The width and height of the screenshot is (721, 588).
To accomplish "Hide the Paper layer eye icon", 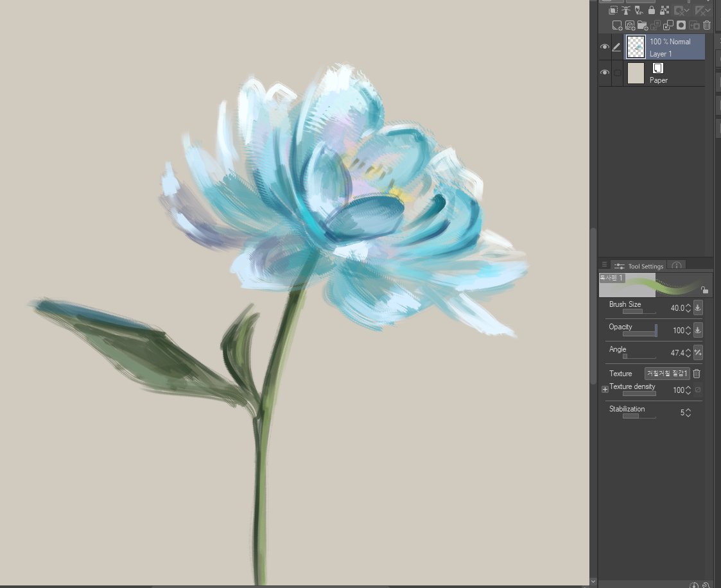I will (605, 73).
